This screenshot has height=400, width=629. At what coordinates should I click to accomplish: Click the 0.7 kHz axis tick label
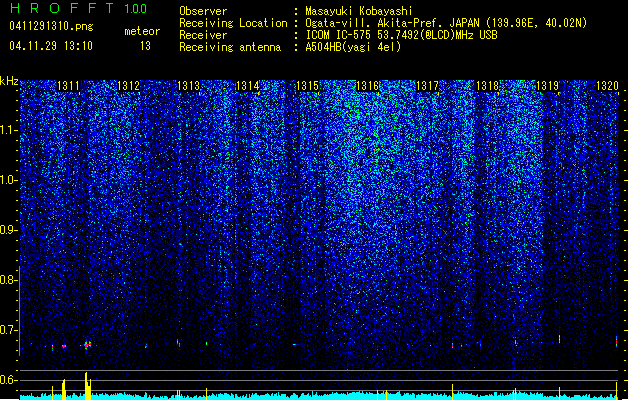9,330
